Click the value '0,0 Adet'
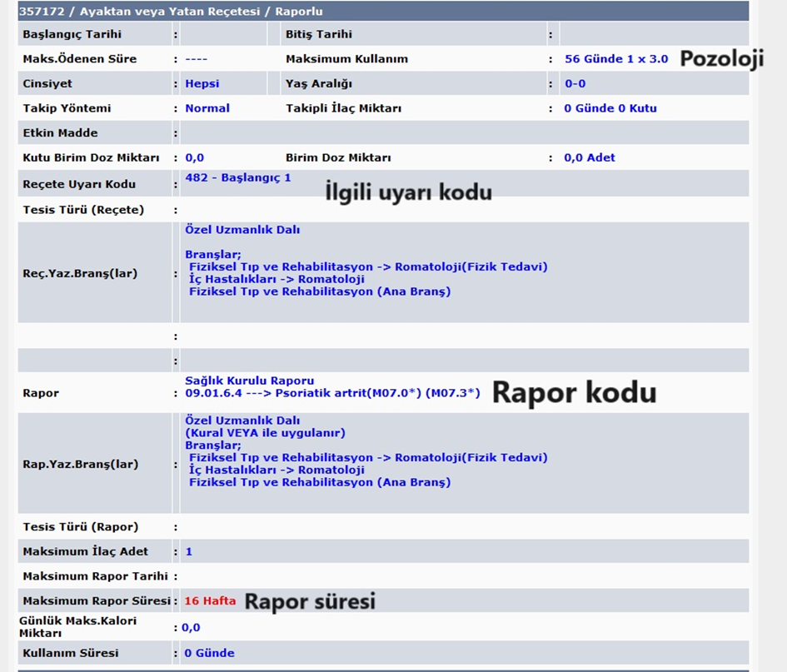The height and width of the screenshot is (672, 787). 590,157
